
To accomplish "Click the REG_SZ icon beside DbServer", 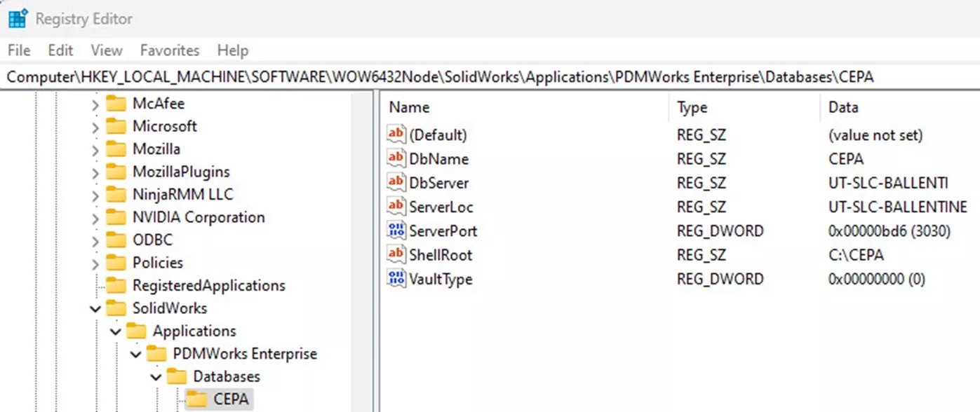I will [396, 182].
